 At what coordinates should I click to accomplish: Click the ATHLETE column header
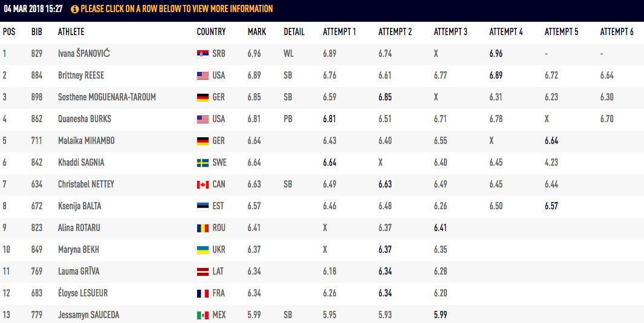(71, 32)
